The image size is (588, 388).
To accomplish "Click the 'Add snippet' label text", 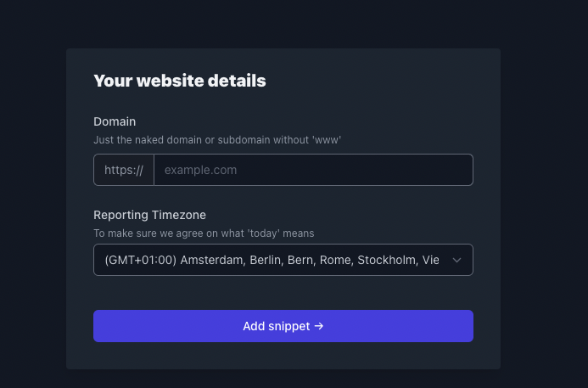I will (277, 326).
